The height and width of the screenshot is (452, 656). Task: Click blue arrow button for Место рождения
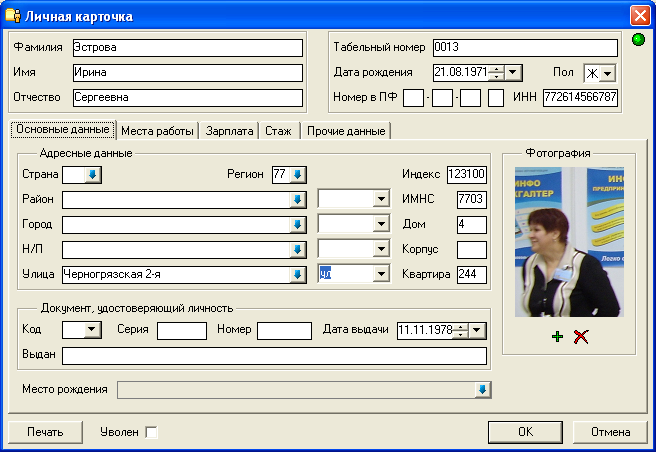(x=482, y=390)
